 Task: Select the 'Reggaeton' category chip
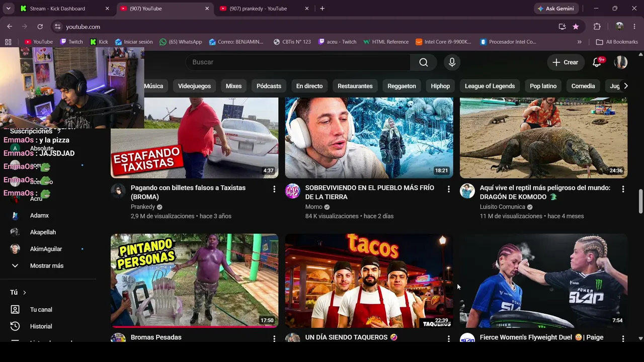pyautogui.click(x=402, y=86)
